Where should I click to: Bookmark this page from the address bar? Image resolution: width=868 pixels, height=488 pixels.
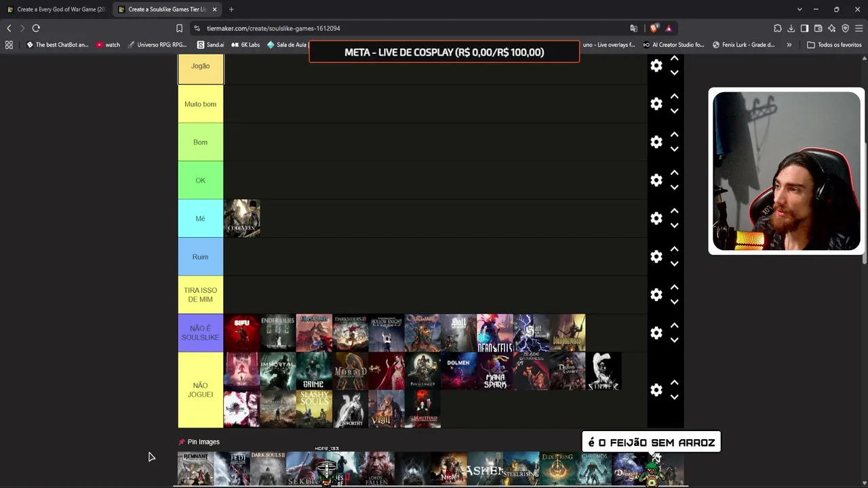click(x=179, y=28)
